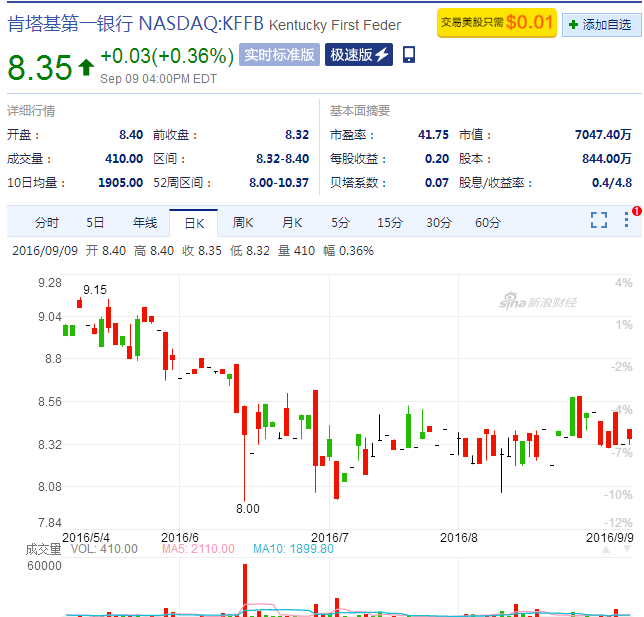This screenshot has width=644, height=617.
Task: Select the 月K chart tab
Action: pos(292,223)
